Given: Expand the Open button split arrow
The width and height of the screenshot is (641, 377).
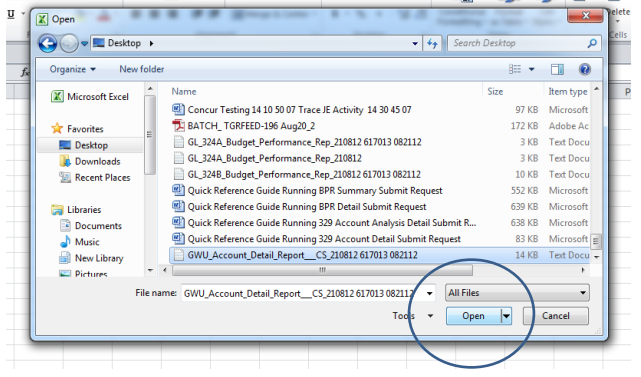Looking at the screenshot, I should click(506, 316).
